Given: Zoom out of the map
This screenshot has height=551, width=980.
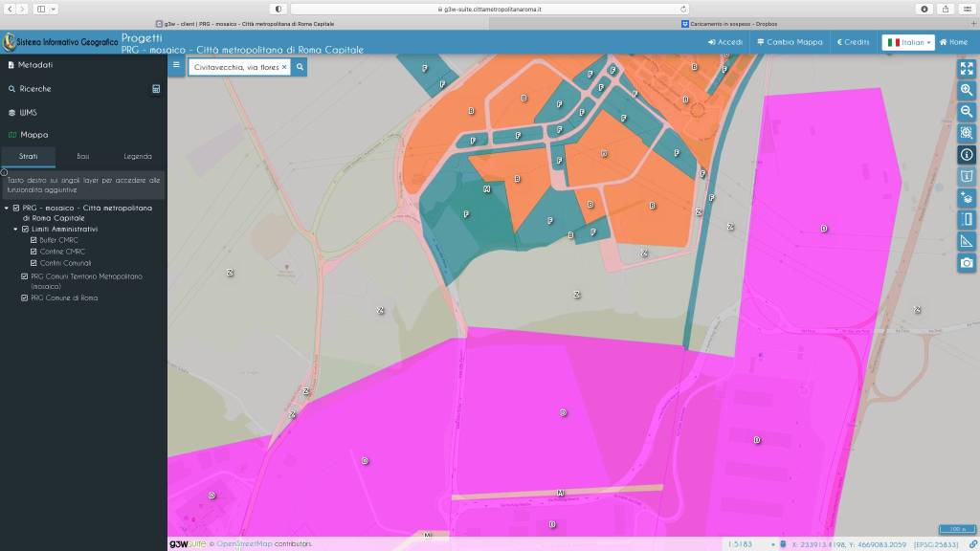Looking at the screenshot, I should (x=967, y=111).
